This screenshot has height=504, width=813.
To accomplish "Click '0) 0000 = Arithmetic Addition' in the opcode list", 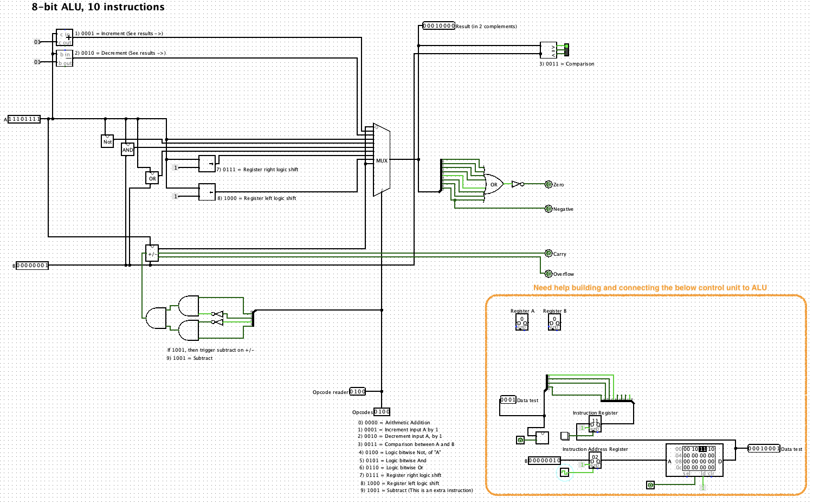I will 394,423.
